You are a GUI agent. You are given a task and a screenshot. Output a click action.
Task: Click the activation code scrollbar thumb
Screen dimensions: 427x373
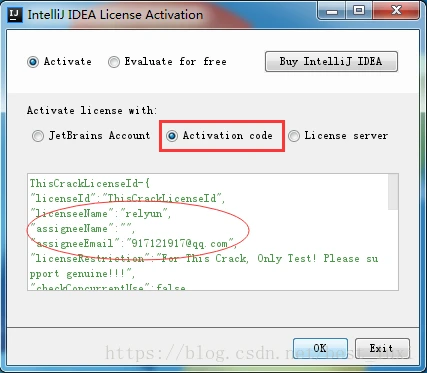point(393,192)
